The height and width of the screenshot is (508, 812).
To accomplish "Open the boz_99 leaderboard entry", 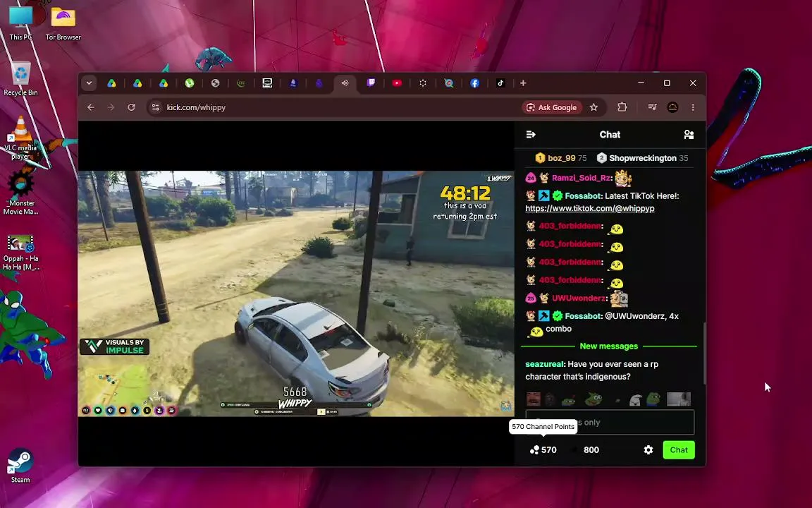I will [561, 158].
